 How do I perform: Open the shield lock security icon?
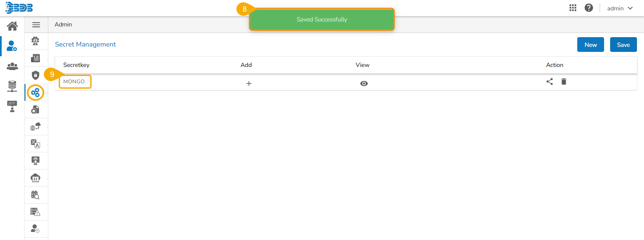click(x=36, y=75)
